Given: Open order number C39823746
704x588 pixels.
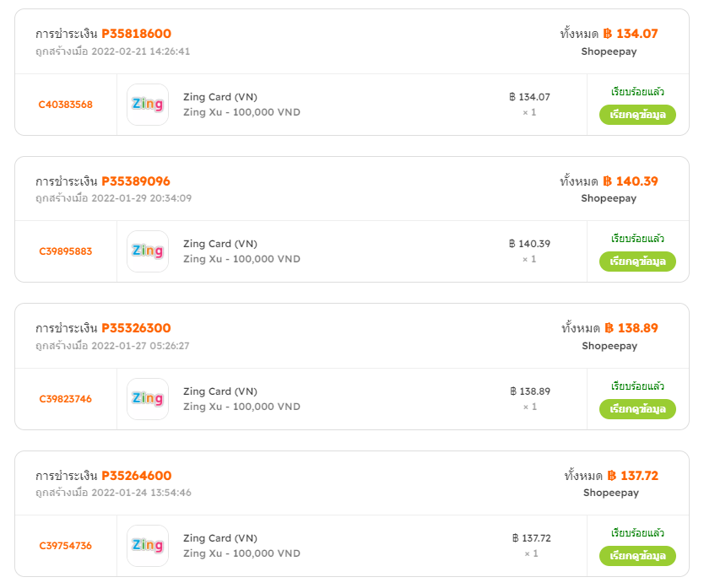Looking at the screenshot, I should pos(66,399).
